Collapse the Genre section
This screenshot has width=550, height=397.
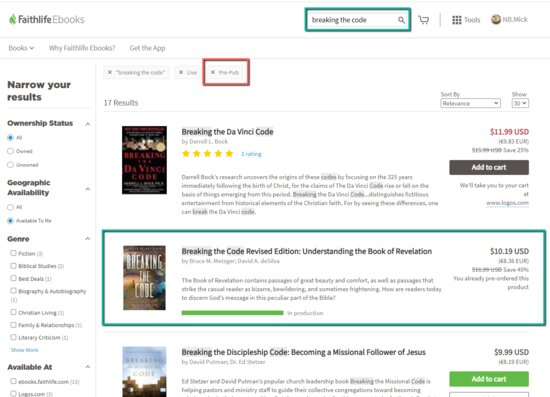click(88, 239)
